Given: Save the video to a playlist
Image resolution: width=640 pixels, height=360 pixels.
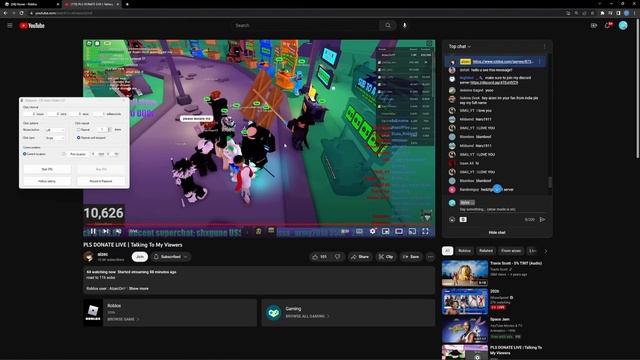Looking at the screenshot, I should [411, 257].
